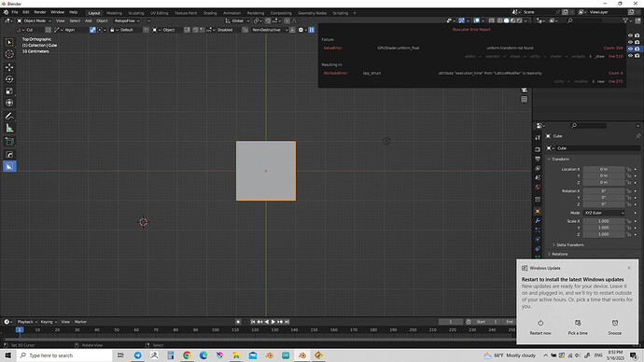The image size is (644, 362).
Task: Select the combined Transform tool
Action: click(9, 103)
